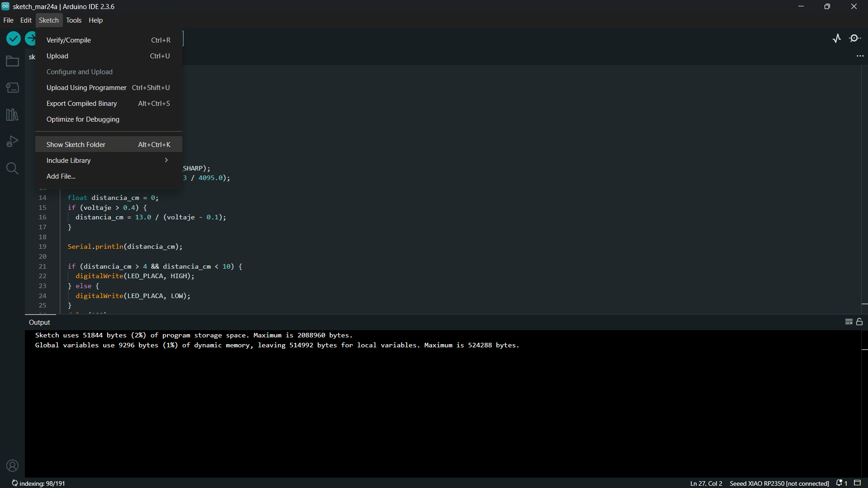Open the Sketchbook folder panel
Screen dimensions: 868x488
click(x=12, y=61)
